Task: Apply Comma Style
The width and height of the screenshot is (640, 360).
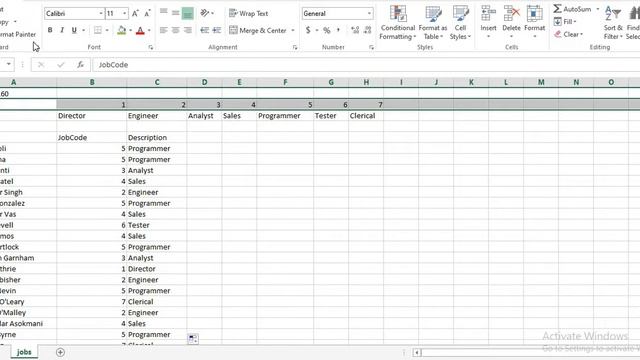Action: pos(338,30)
